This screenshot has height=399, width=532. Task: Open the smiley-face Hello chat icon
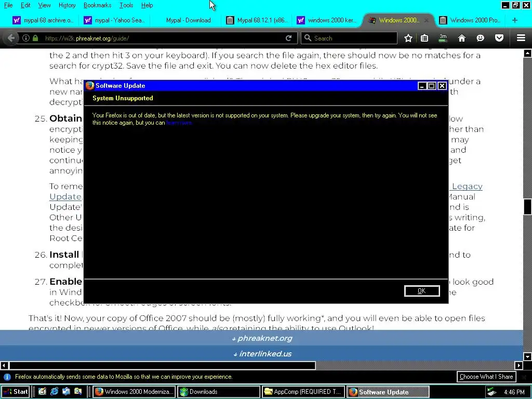480,38
